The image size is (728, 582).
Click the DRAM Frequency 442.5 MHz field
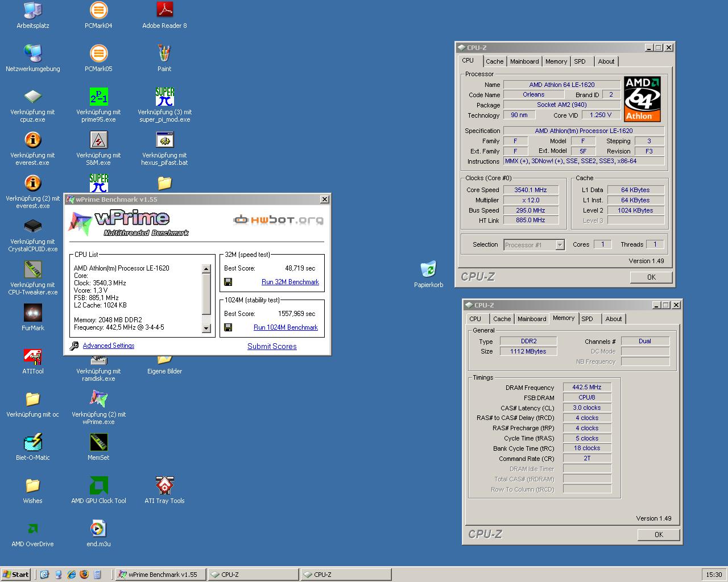click(587, 387)
